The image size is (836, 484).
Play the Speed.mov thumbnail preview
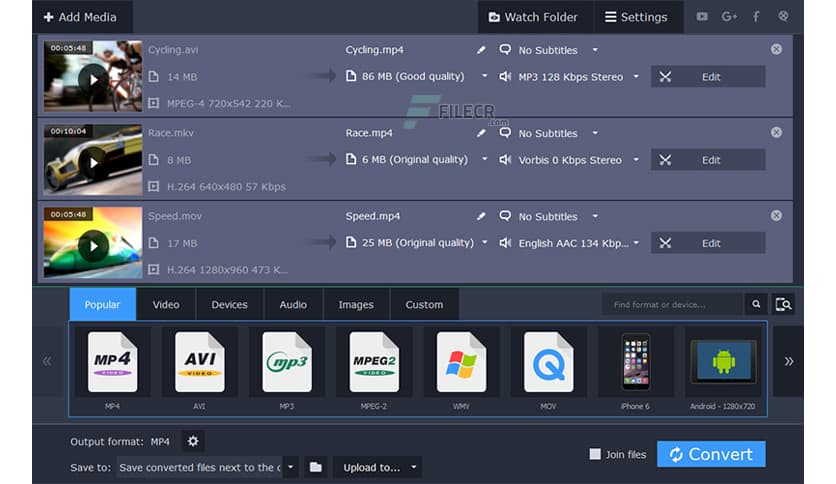[x=93, y=246]
